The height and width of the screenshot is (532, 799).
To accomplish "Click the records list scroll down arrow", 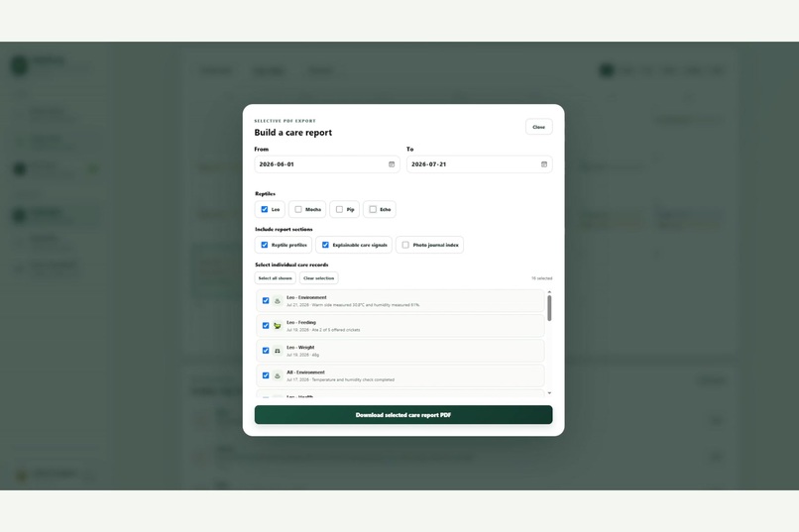I will point(549,393).
